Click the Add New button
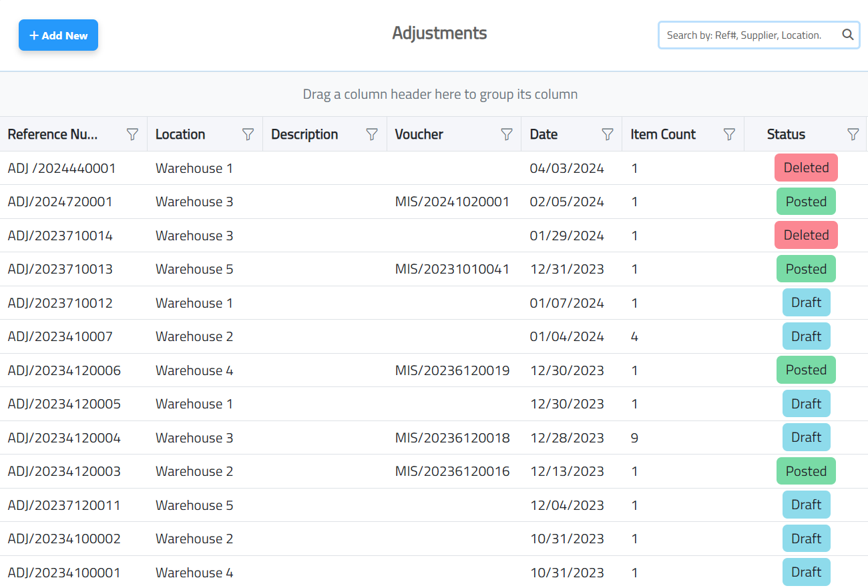Image resolution: width=868 pixels, height=588 pixels. (58, 35)
